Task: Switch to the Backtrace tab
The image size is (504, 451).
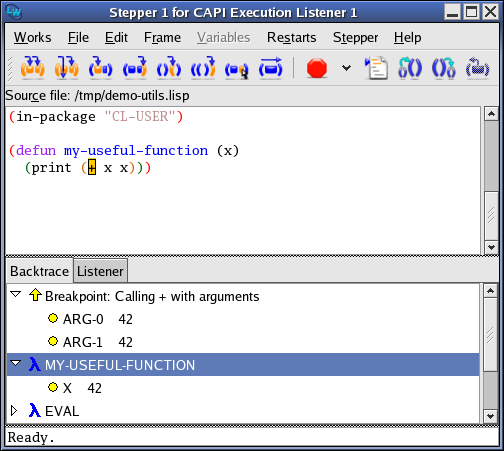Action: (39, 271)
